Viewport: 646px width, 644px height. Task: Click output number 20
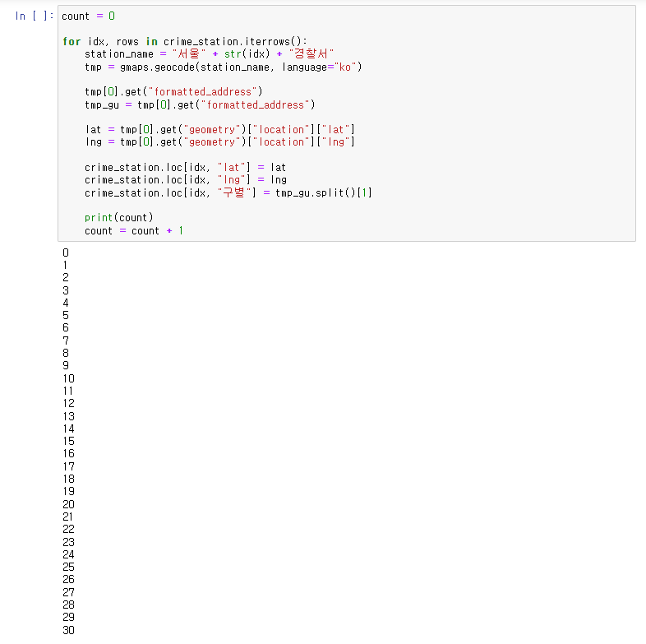(x=68, y=504)
